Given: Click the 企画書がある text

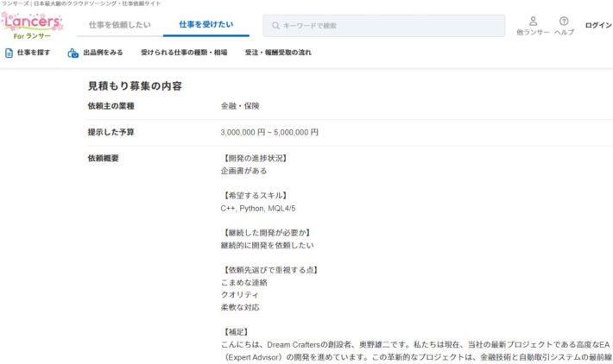Looking at the screenshot, I should [x=243, y=171].
